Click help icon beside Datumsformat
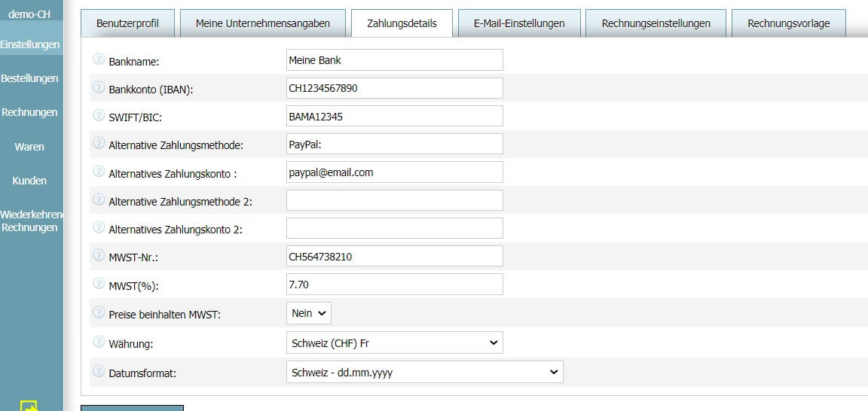Image resolution: width=868 pixels, height=411 pixels. tap(99, 371)
